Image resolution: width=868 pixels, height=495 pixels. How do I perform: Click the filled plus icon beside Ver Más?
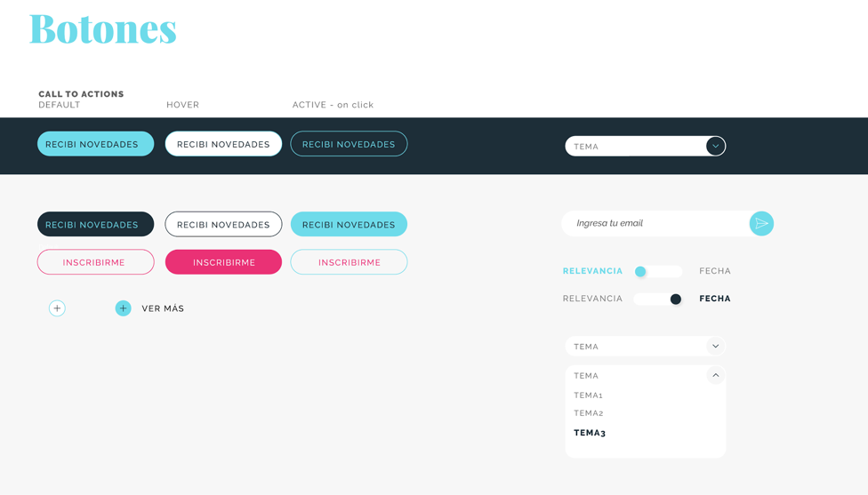[x=123, y=308]
